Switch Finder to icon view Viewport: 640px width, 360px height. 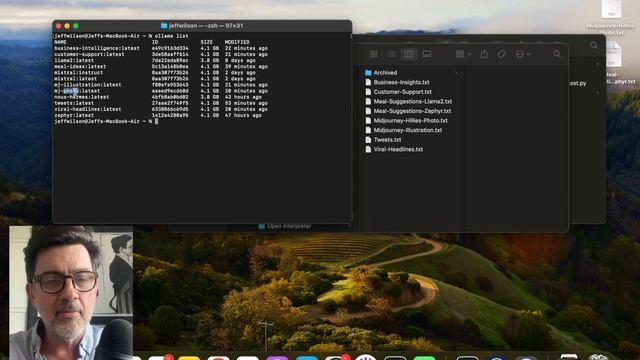coord(373,54)
